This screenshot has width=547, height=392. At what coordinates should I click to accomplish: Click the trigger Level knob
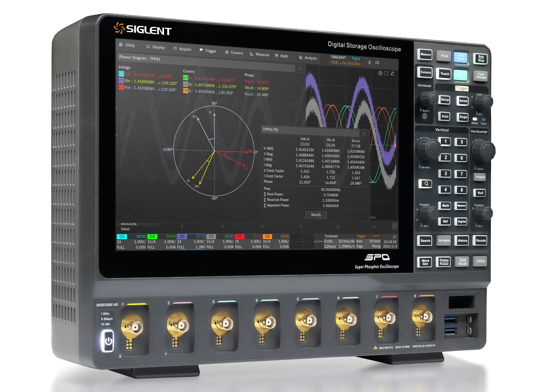pos(484,101)
